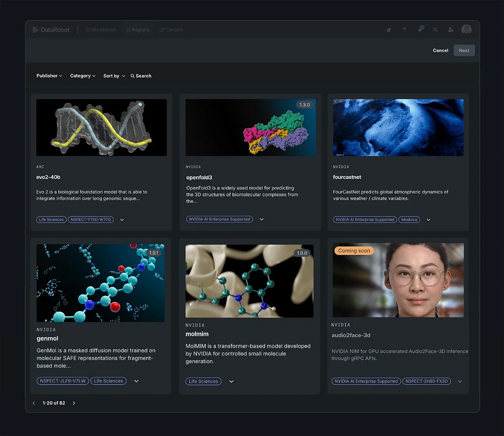Viewport: 504px width, 436px height.
Task: Select the molmim thumbnail image
Action: click(249, 281)
